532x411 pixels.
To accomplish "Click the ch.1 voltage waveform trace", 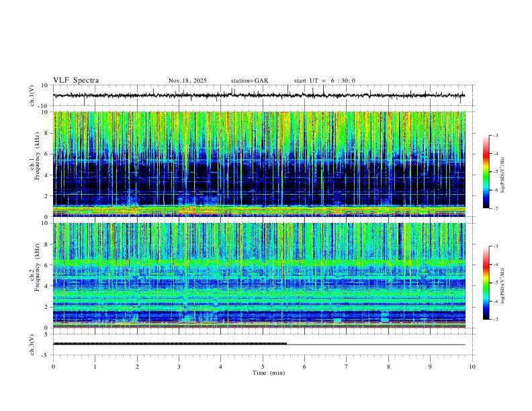I will [x=259, y=95].
